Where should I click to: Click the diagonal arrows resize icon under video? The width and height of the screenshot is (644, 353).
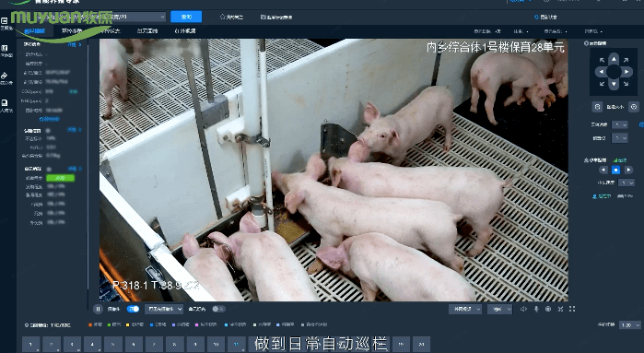click(x=560, y=309)
